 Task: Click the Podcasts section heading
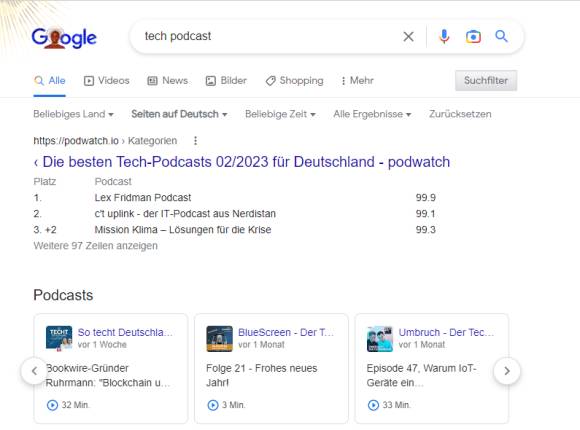(x=63, y=295)
